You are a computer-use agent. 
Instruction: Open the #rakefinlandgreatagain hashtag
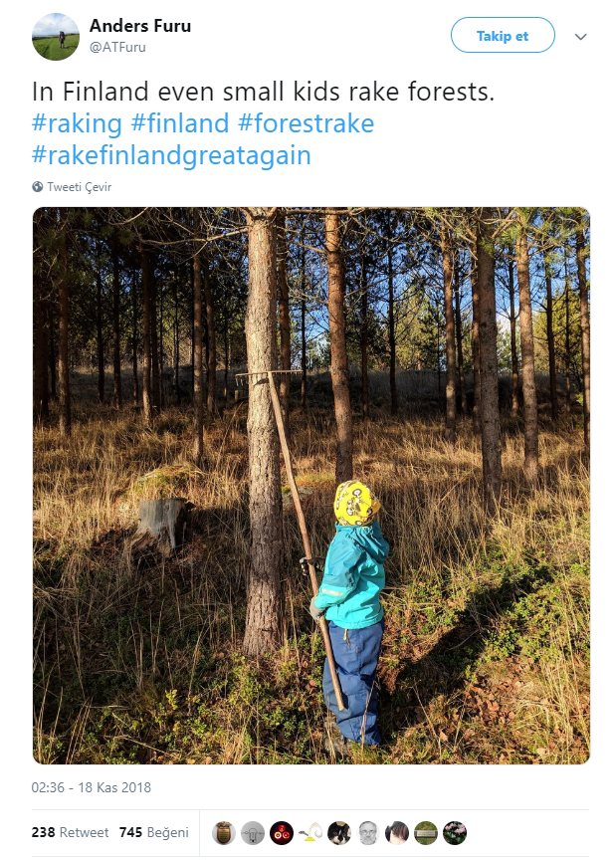(172, 155)
